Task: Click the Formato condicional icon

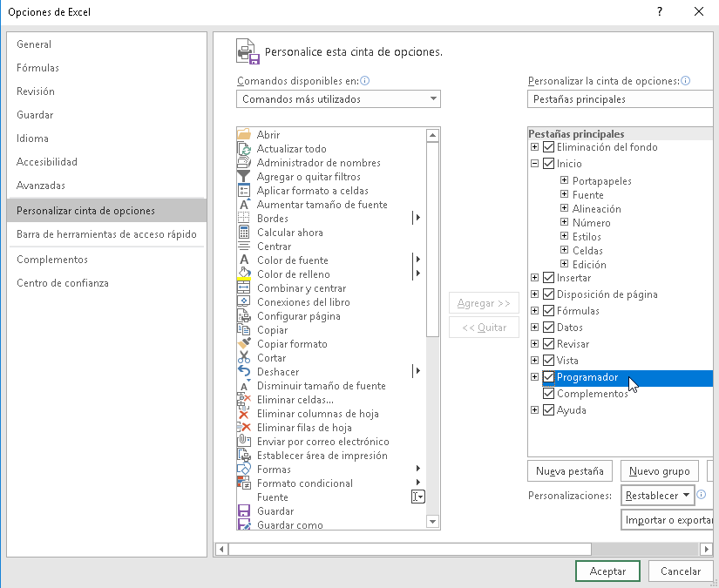Action: click(x=244, y=483)
